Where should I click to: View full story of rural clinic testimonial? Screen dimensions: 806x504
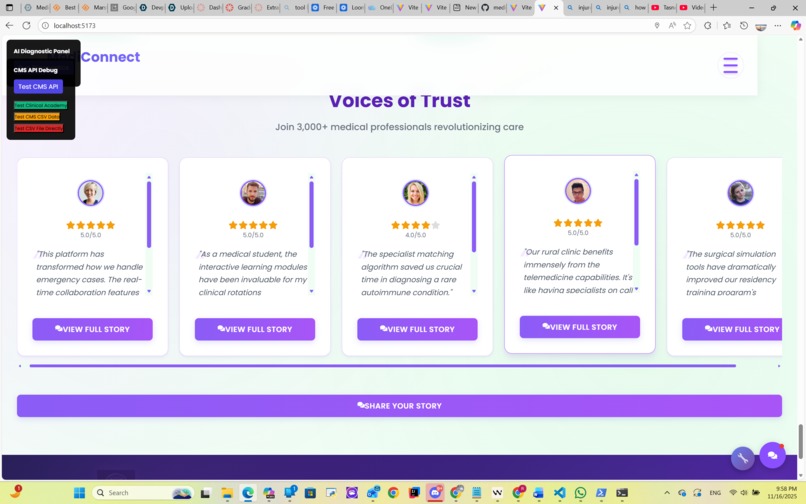click(x=580, y=327)
